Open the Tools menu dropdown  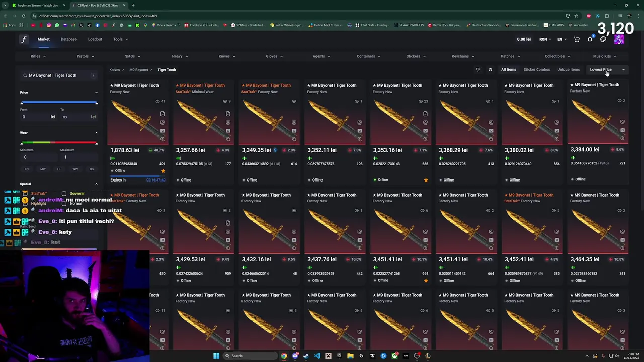pyautogui.click(x=120, y=39)
